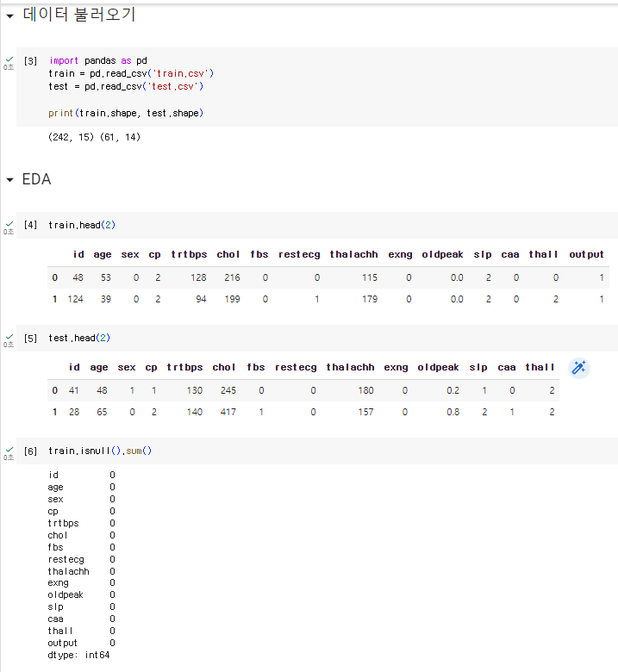Click the green checkmark run status of cell 6
The image size is (618, 672).
tap(9, 450)
